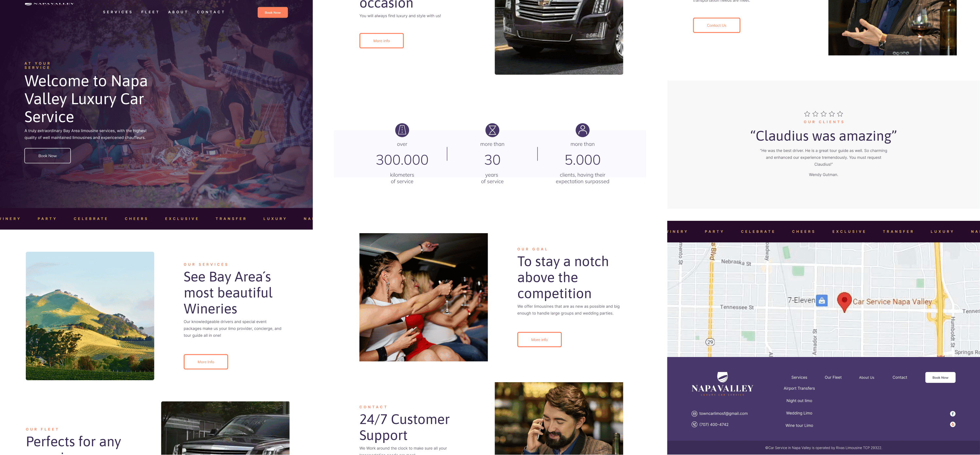Click the first rating star above Our Clients

pos(807,114)
